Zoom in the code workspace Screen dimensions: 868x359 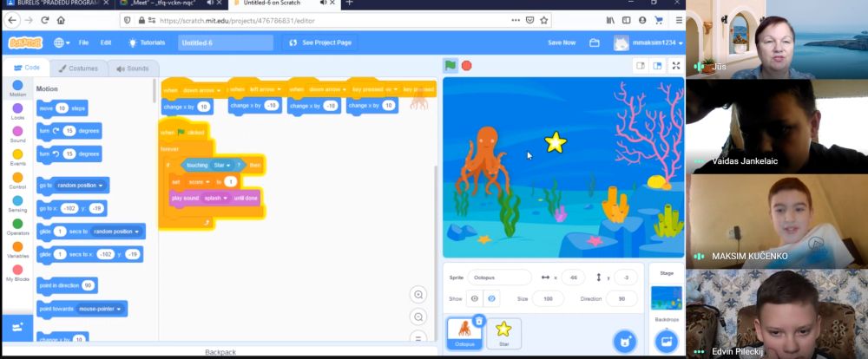(418, 295)
